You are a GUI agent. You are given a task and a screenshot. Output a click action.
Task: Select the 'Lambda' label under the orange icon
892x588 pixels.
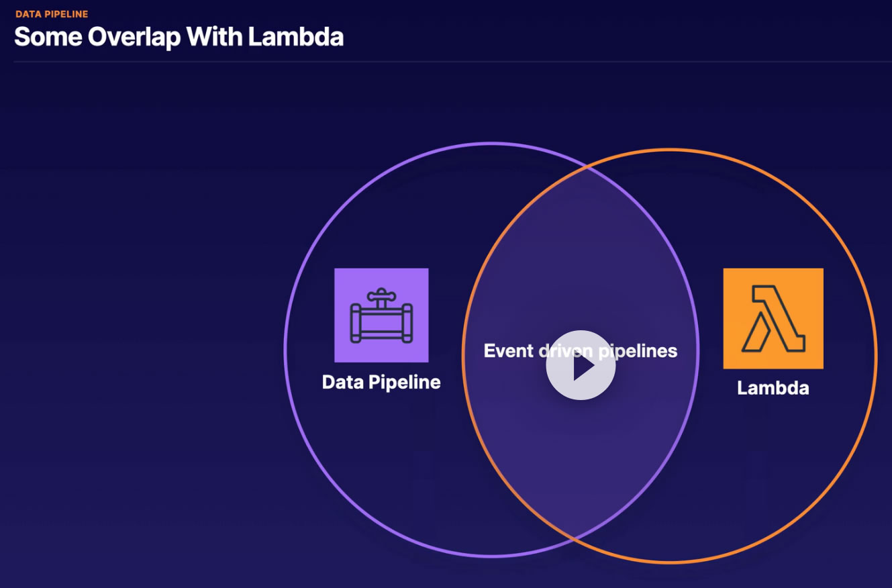point(773,388)
